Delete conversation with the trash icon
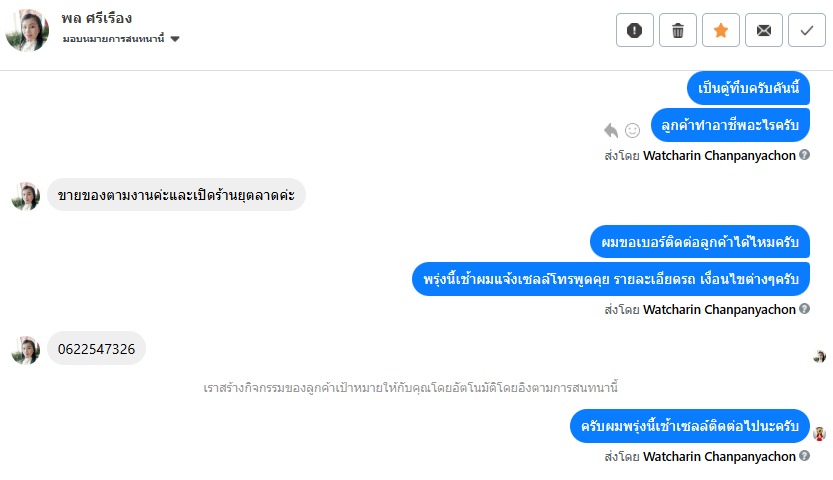This screenshot has height=480, width=833. [x=678, y=30]
